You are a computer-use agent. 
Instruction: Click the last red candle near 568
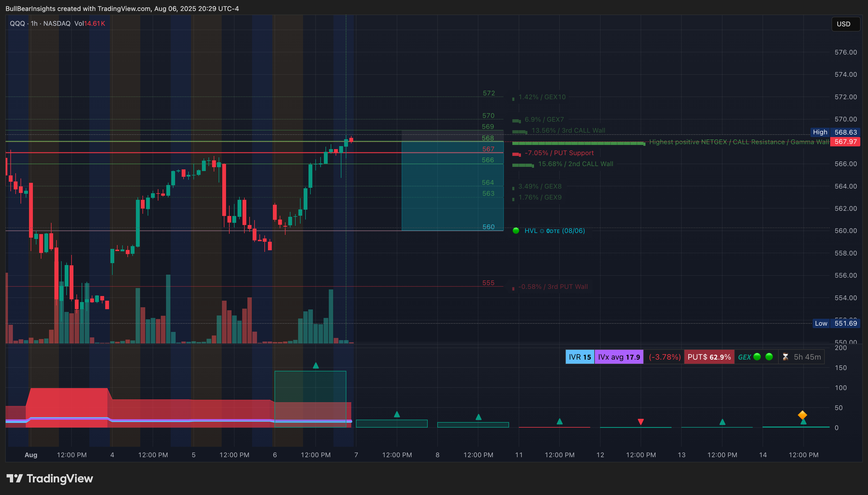click(351, 140)
